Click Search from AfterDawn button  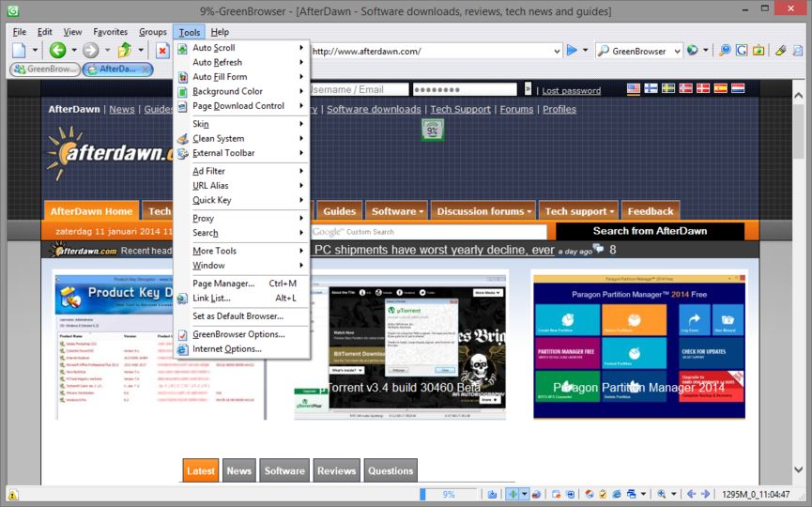(650, 231)
